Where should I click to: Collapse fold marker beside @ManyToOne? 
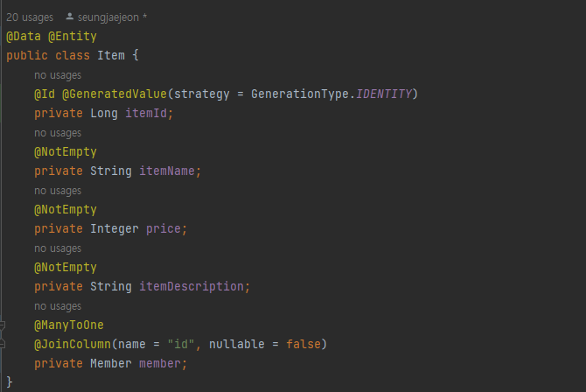pos(3,325)
